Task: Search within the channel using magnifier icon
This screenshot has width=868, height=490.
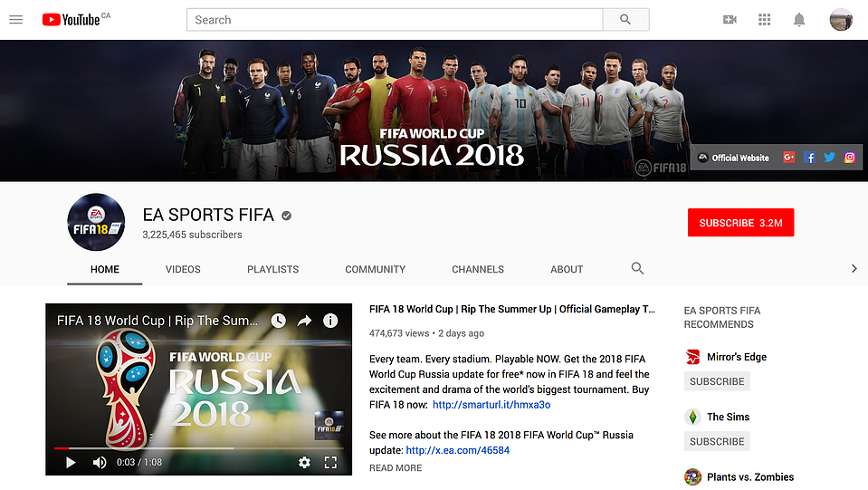Action: 637,268
